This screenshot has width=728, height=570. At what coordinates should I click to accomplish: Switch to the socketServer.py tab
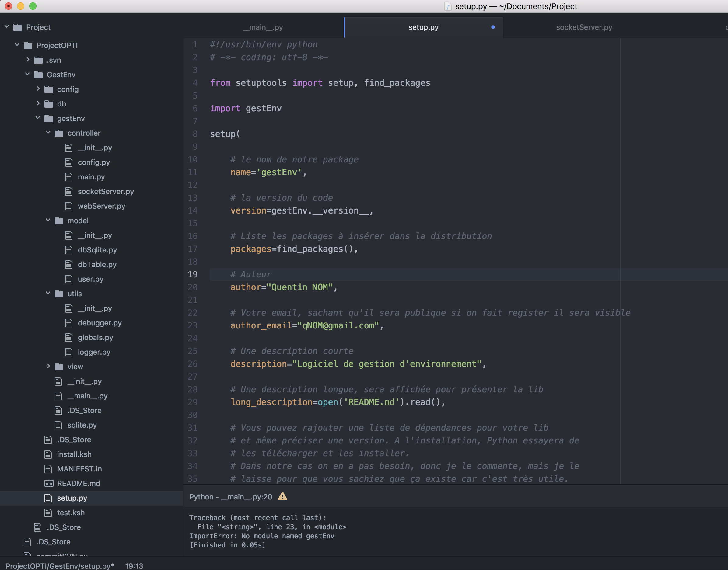584,27
